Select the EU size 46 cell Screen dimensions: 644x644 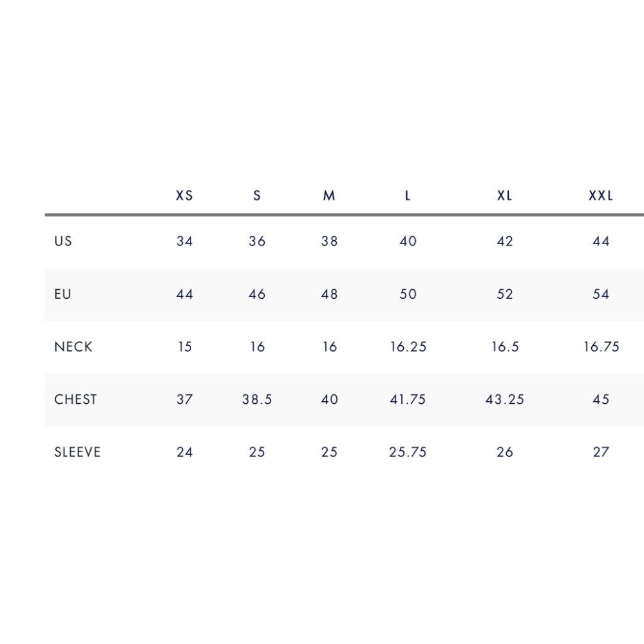257,294
